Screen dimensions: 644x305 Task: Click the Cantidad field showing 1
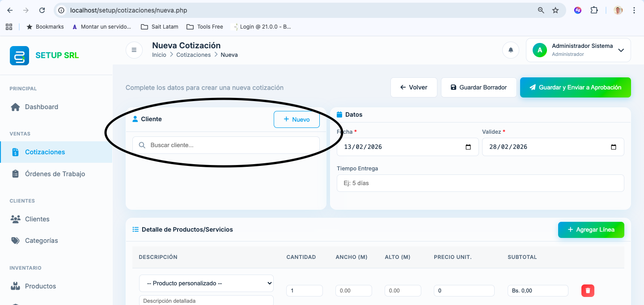click(304, 291)
